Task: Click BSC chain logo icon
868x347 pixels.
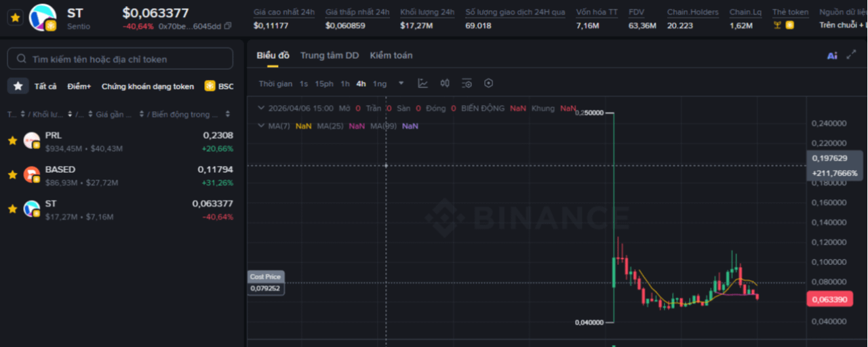Action: click(x=210, y=86)
